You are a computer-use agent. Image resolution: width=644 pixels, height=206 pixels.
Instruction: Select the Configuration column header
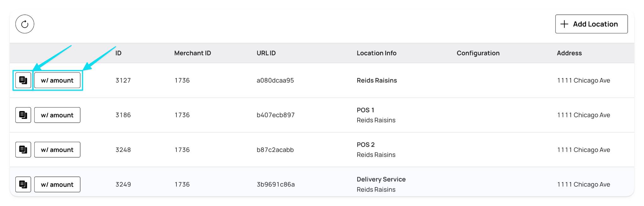point(478,53)
